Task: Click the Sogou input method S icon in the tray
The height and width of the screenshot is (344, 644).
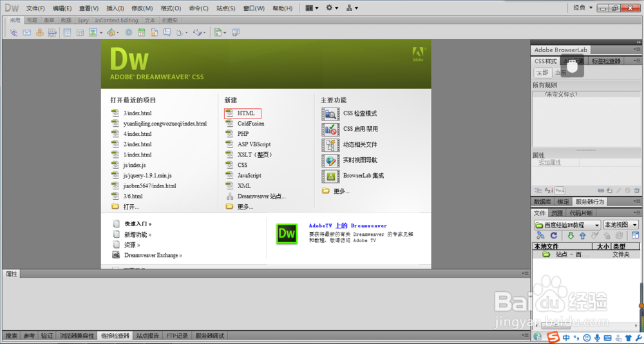Action: (x=553, y=338)
